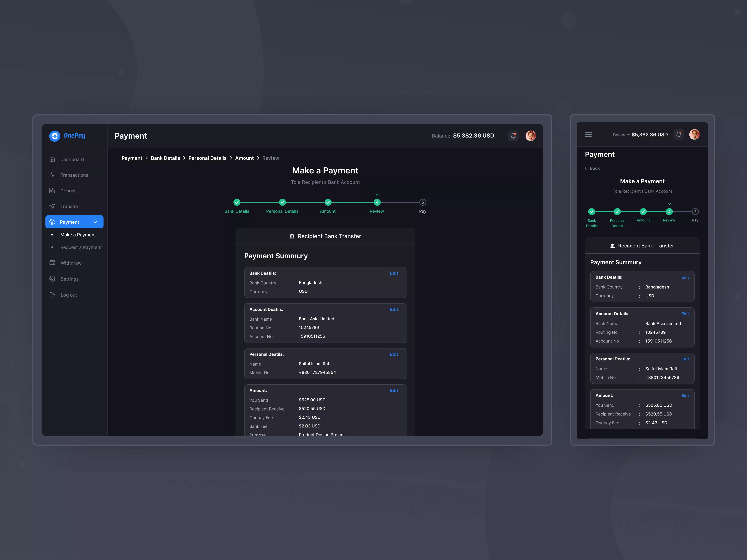Click step 4 Review circle in desktop stepper
The image size is (747, 560).
tap(377, 202)
